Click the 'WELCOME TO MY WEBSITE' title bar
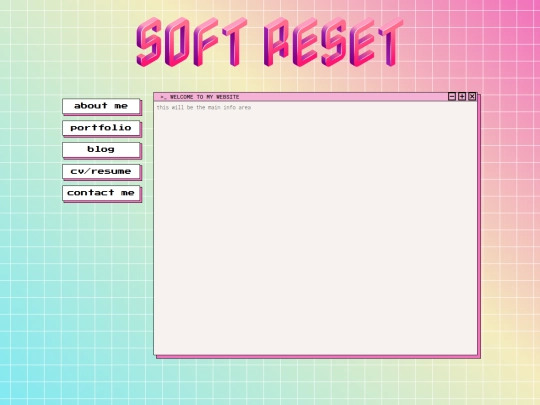Viewport: 540px width, 405px height. pyautogui.click(x=315, y=97)
